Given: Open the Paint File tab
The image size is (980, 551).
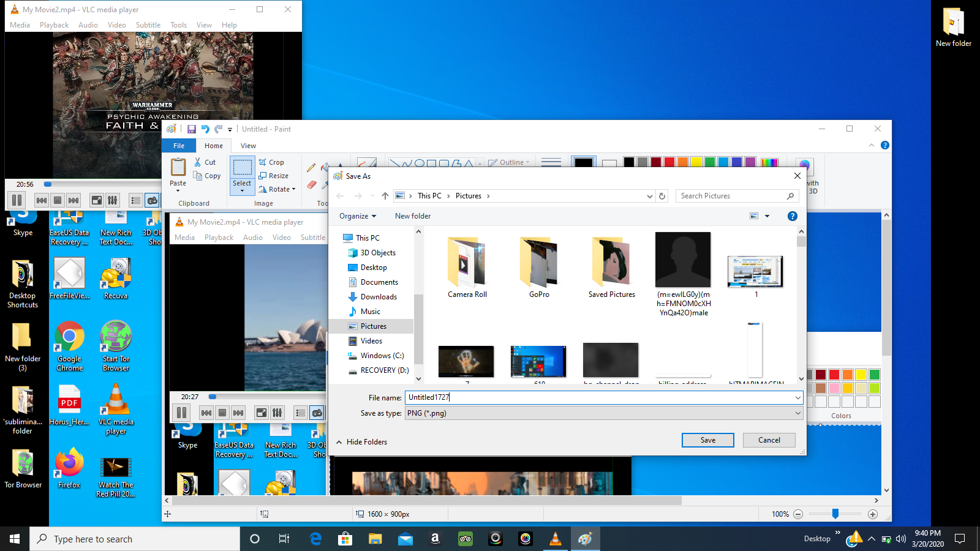Looking at the screenshot, I should click(179, 146).
